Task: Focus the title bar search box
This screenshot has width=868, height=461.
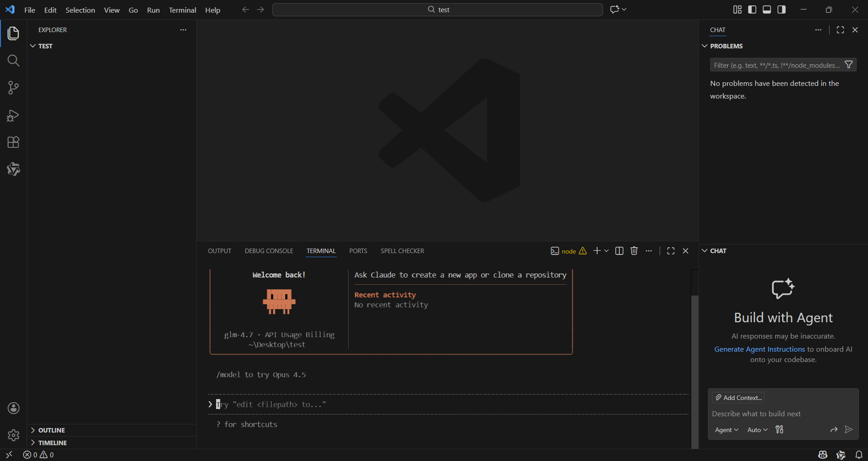Action: (x=438, y=9)
